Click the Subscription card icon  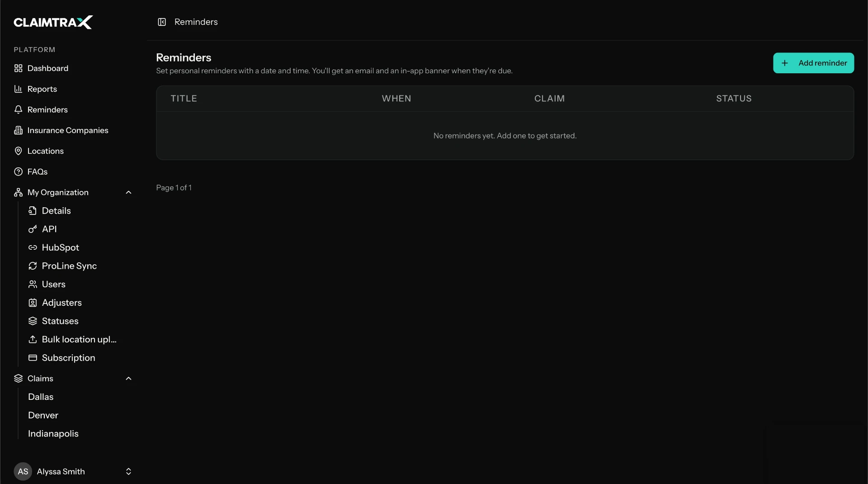[x=33, y=358]
